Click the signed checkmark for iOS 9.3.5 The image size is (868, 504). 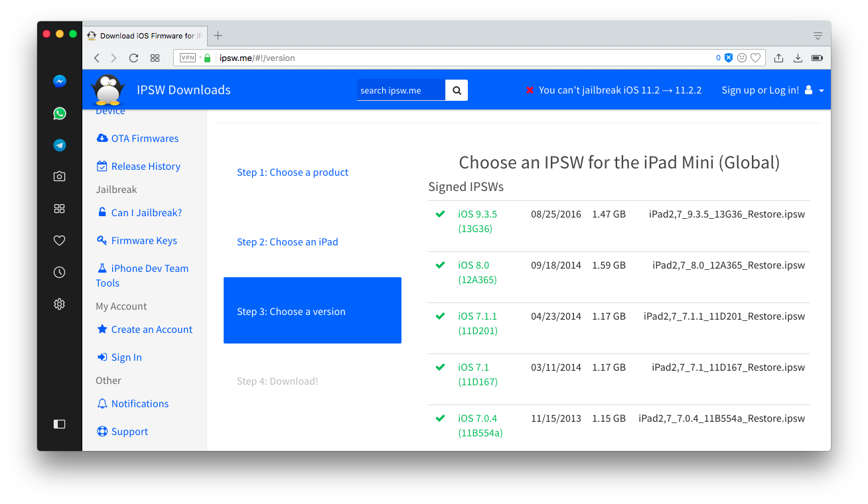440,214
